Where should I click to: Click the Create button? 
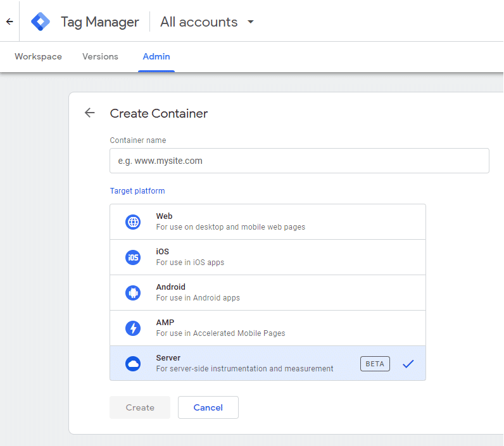coord(140,407)
